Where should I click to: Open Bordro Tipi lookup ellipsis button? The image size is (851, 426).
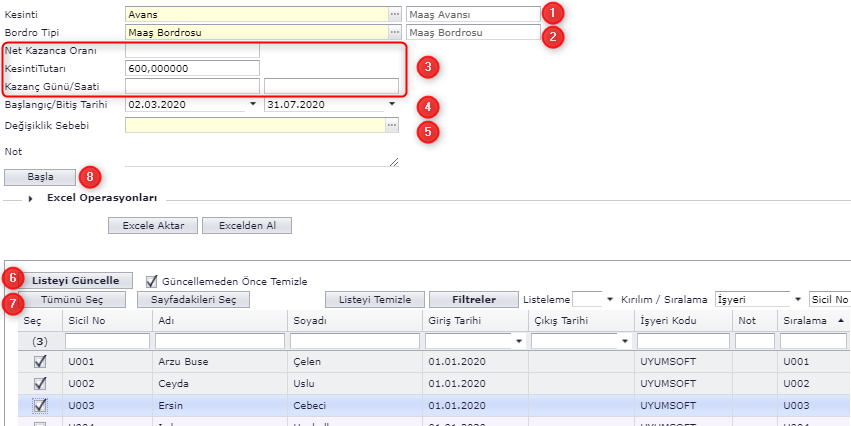pos(393,33)
